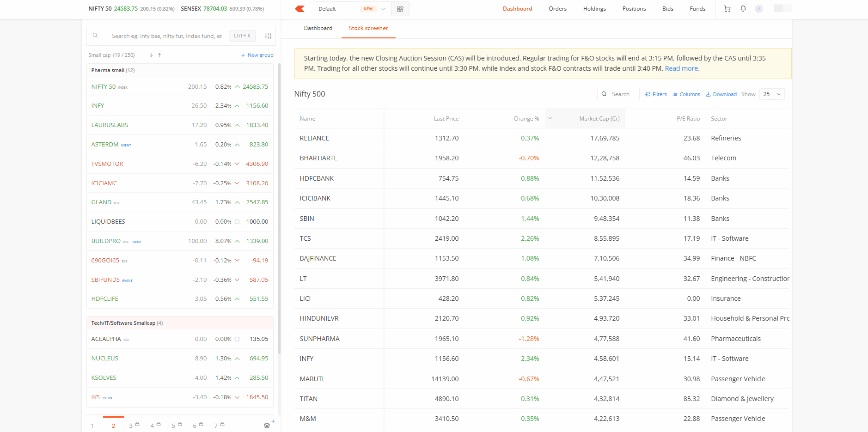Click the up arrow beside Small cap
868x432 pixels.
click(x=159, y=55)
